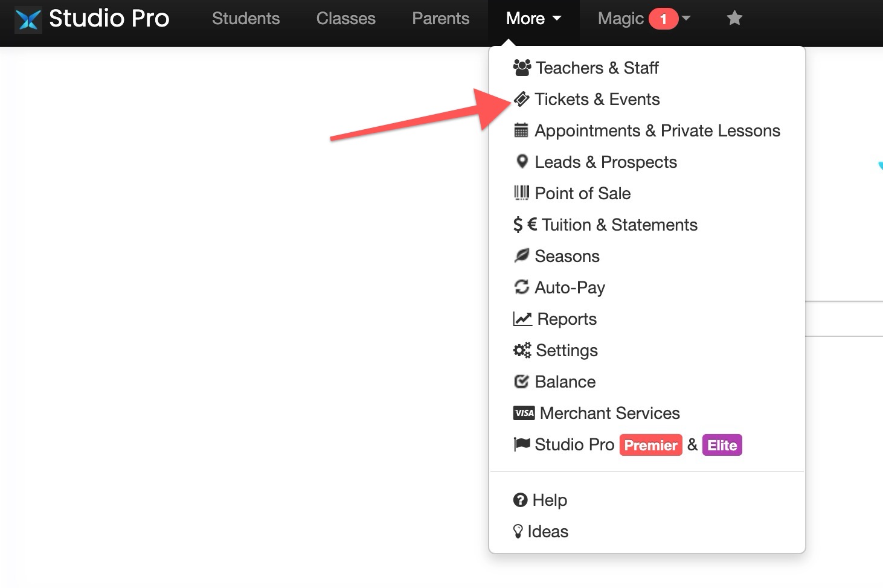Click the Studio Pro butterfly logo icon
The height and width of the screenshot is (588, 883).
[x=28, y=19]
